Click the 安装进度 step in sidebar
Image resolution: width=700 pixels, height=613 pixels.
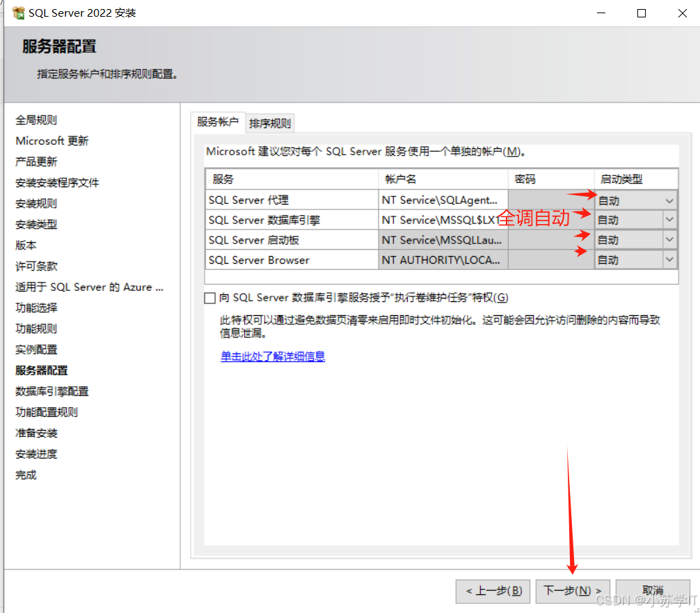tap(36, 454)
